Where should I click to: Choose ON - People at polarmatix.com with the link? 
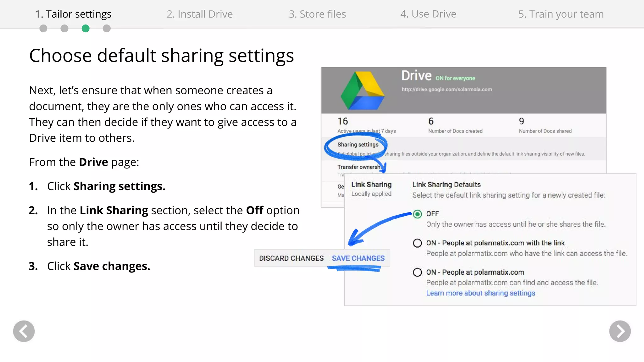[417, 243]
